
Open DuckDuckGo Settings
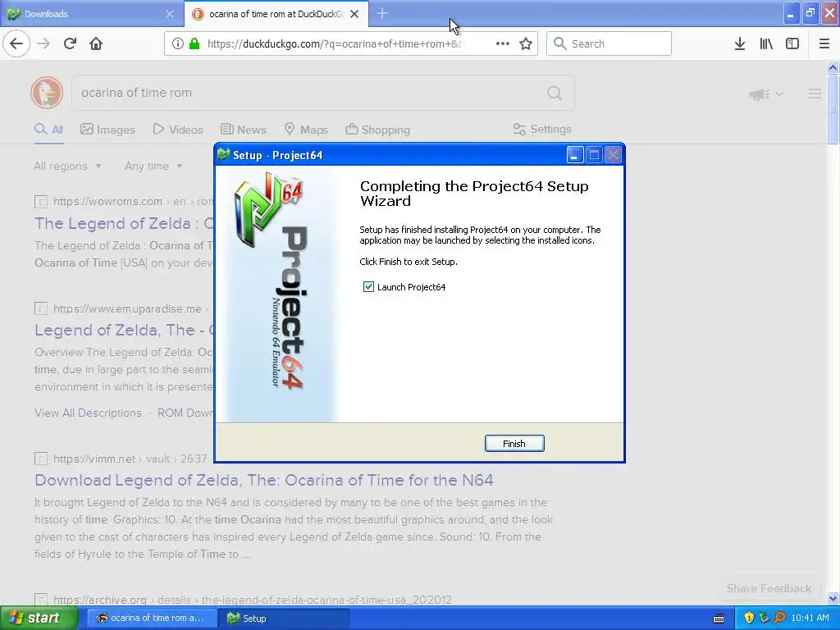coord(542,129)
